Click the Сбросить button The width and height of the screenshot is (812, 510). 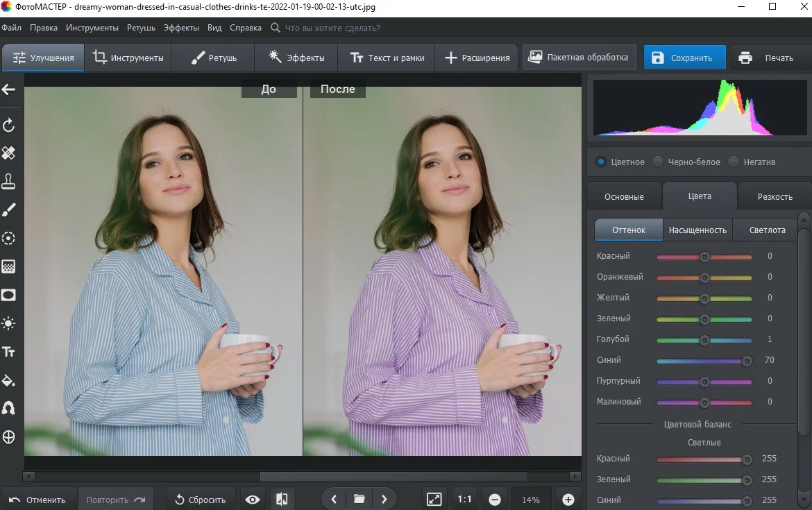tap(200, 500)
